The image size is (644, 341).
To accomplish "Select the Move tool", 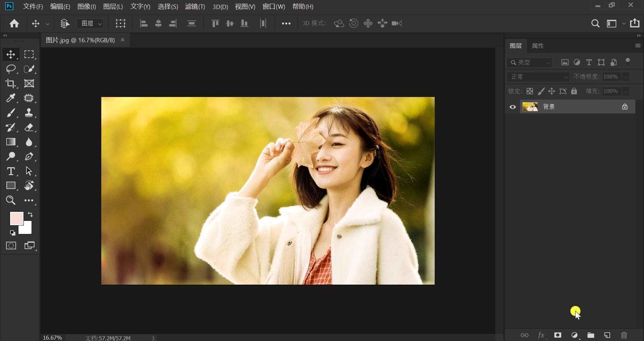I will tap(11, 55).
